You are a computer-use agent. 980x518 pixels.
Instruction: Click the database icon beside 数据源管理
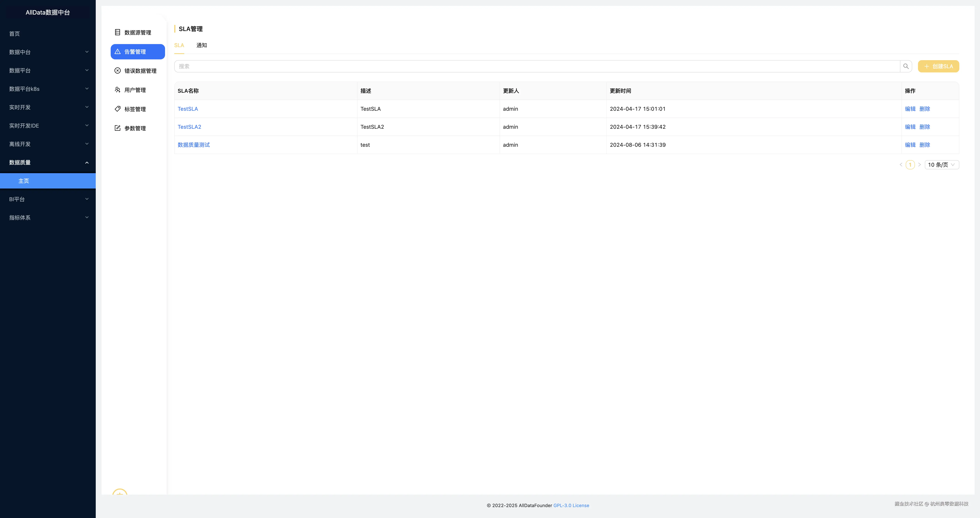(118, 32)
